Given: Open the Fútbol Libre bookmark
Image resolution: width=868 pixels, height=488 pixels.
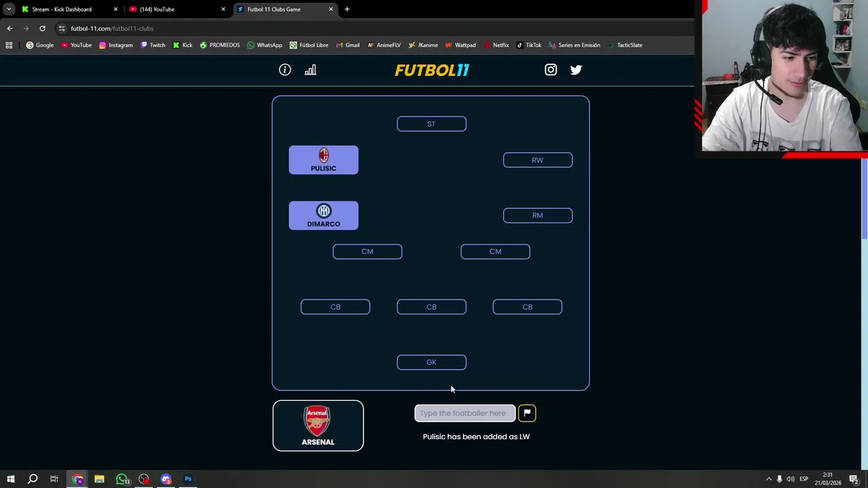Looking at the screenshot, I should [x=309, y=45].
